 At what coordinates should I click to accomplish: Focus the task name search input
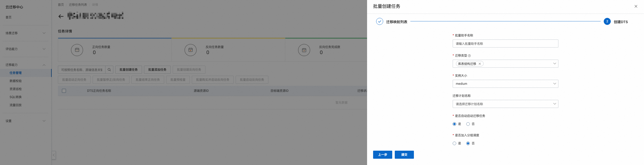(x=82, y=70)
